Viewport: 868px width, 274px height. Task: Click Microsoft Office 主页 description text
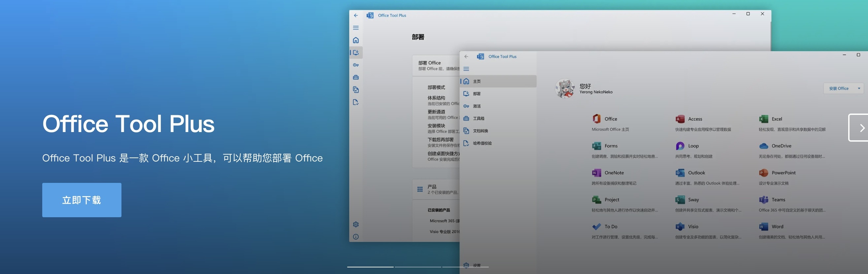pos(610,129)
